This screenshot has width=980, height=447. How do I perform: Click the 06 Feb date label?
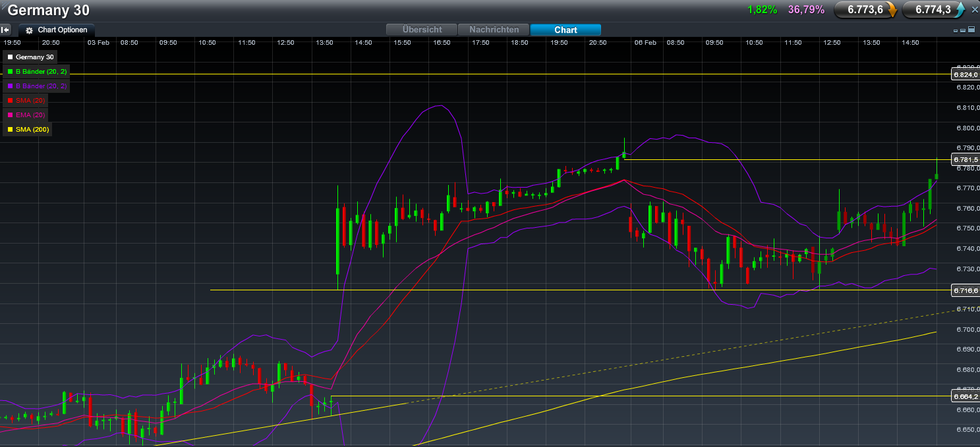[x=645, y=42]
